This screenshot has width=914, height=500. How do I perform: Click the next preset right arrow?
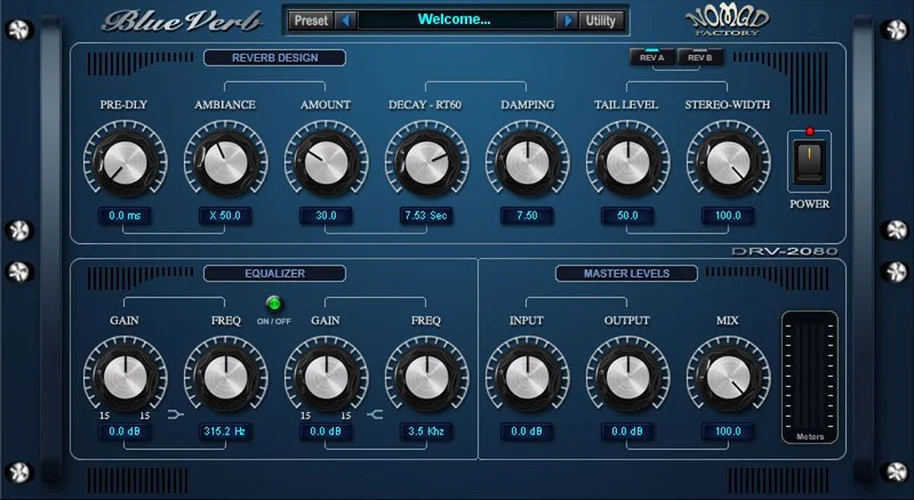tap(567, 21)
